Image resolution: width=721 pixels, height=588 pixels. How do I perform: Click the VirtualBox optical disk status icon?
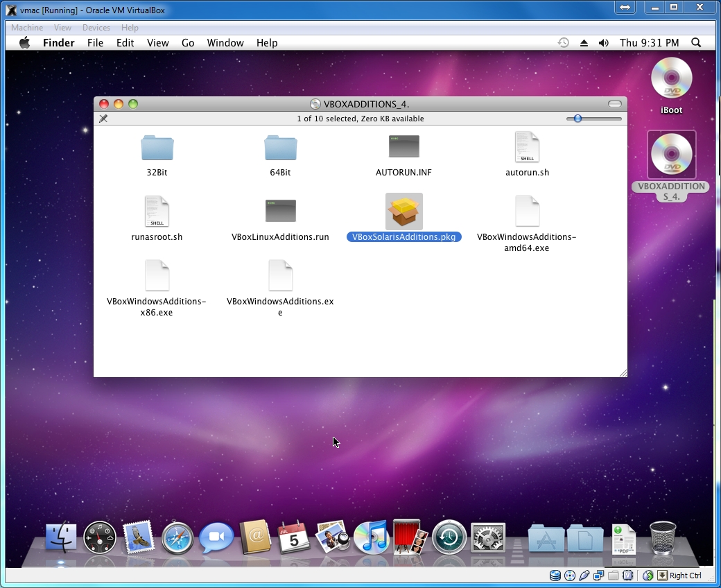coord(570,575)
